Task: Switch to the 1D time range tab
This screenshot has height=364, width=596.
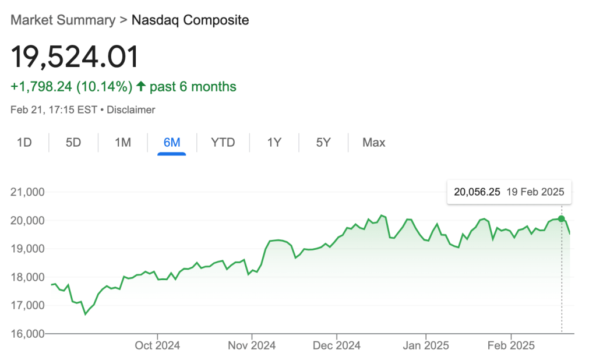Action: (x=24, y=143)
